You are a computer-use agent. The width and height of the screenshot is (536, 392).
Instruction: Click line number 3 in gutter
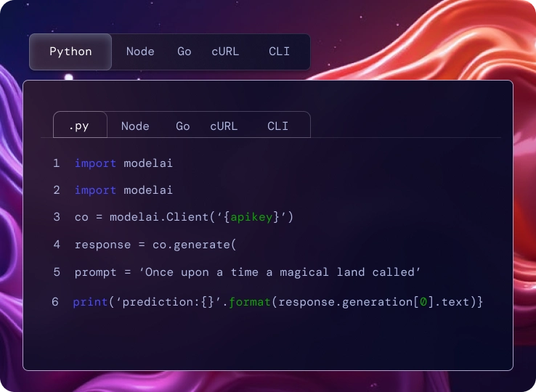(x=57, y=217)
